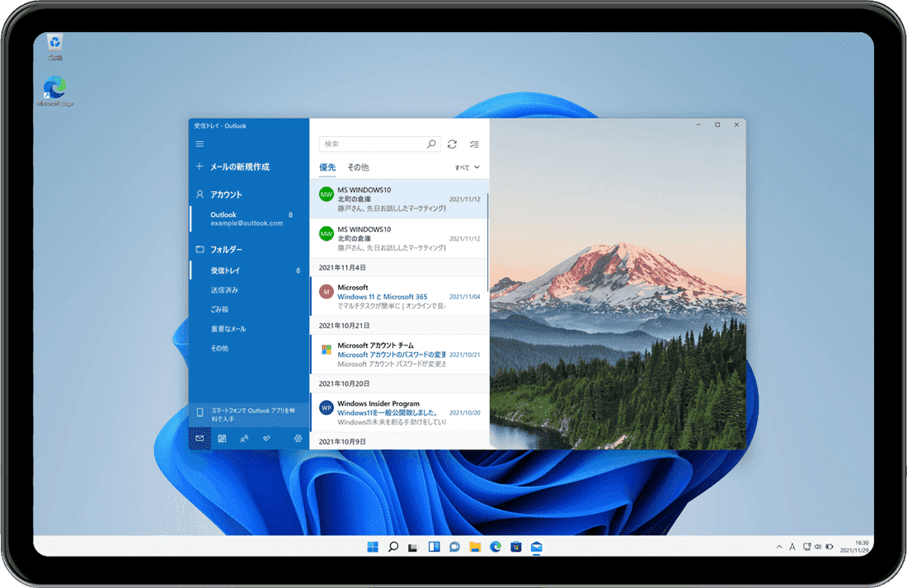
Task: Enter selection mode via checklist icon
Action: click(x=474, y=144)
